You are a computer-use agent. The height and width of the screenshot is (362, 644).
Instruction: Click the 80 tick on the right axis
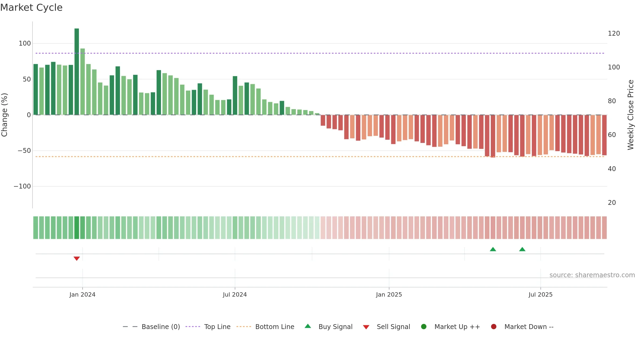(x=612, y=101)
